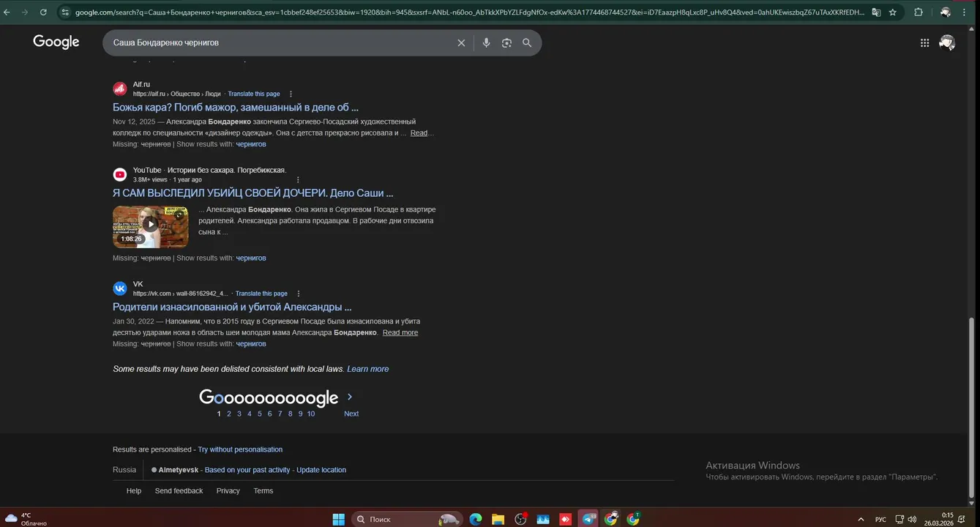
Task: Click 'Try without personalisation'
Action: pos(240,449)
